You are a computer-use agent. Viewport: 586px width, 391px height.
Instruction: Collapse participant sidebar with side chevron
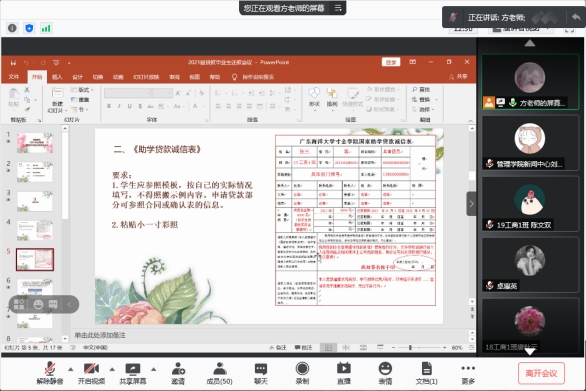[471, 204]
